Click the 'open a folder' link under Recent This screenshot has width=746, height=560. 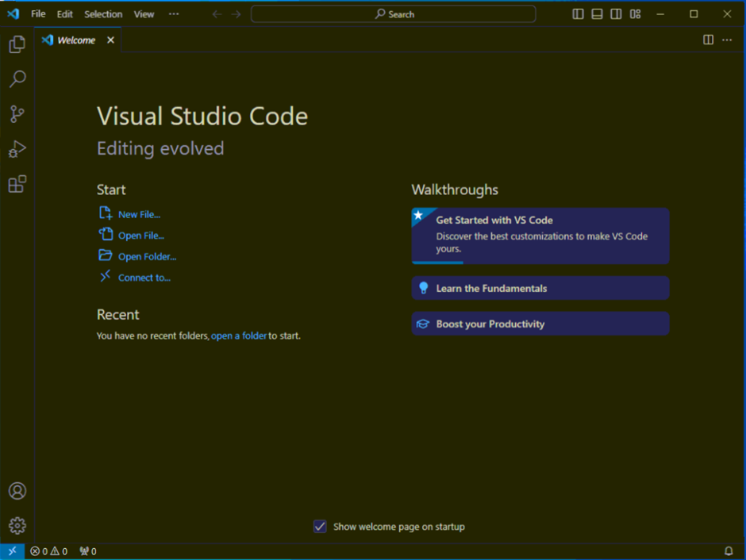[239, 336]
